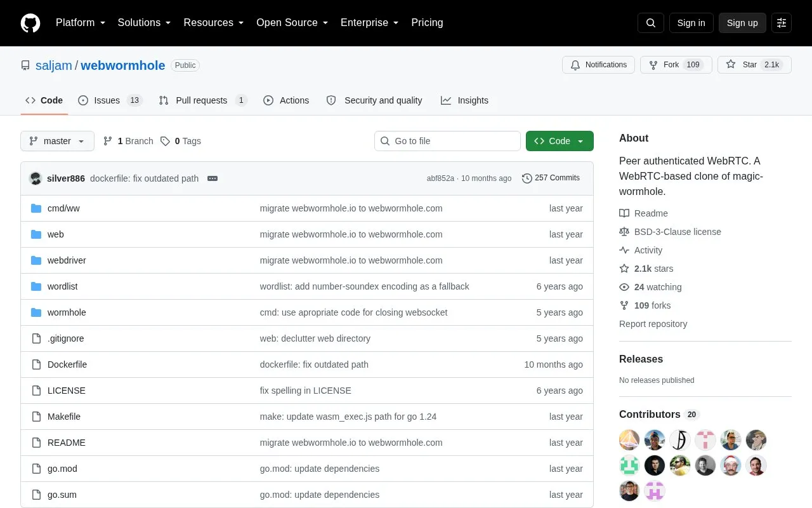This screenshot has height=508, width=812.
Task: Open the Enterprise menu
Action: [370, 23]
